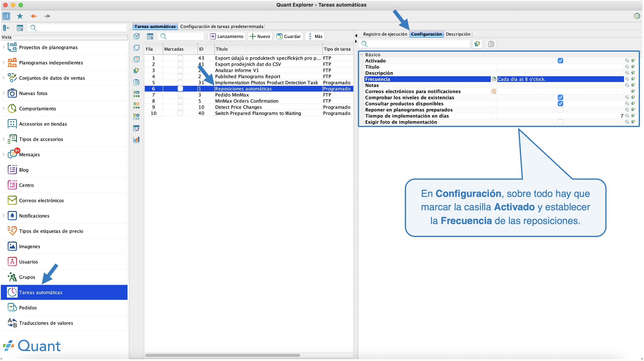Open Nuevas fotos view
Viewport: 644px width, 361px height.
(33, 93)
